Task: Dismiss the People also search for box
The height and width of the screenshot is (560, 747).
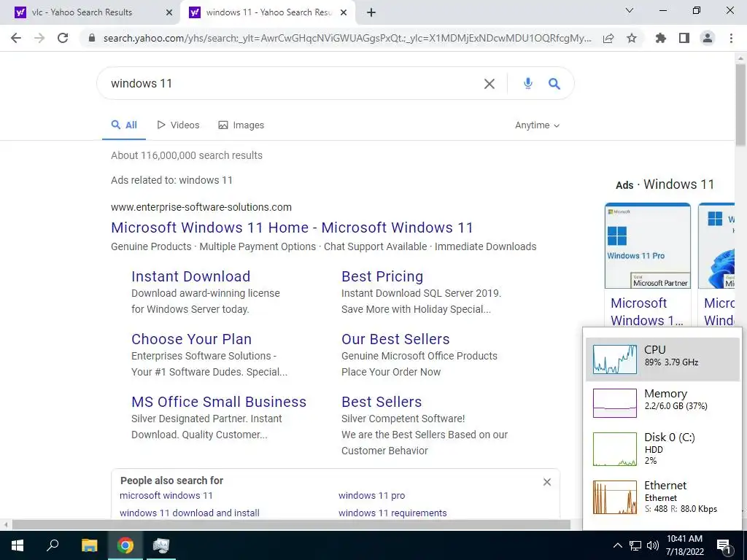Action: 547,482
